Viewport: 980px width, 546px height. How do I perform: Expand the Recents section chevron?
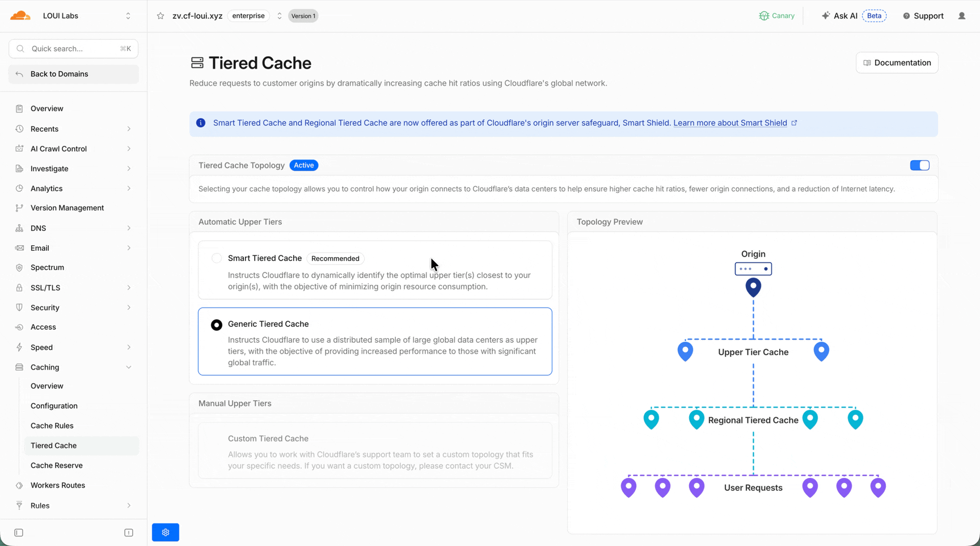(129, 129)
